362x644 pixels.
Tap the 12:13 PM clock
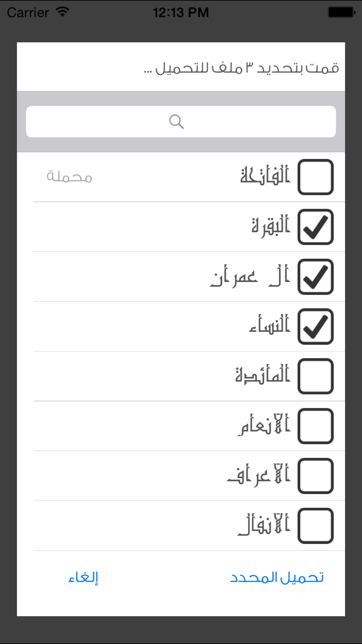tap(181, 13)
